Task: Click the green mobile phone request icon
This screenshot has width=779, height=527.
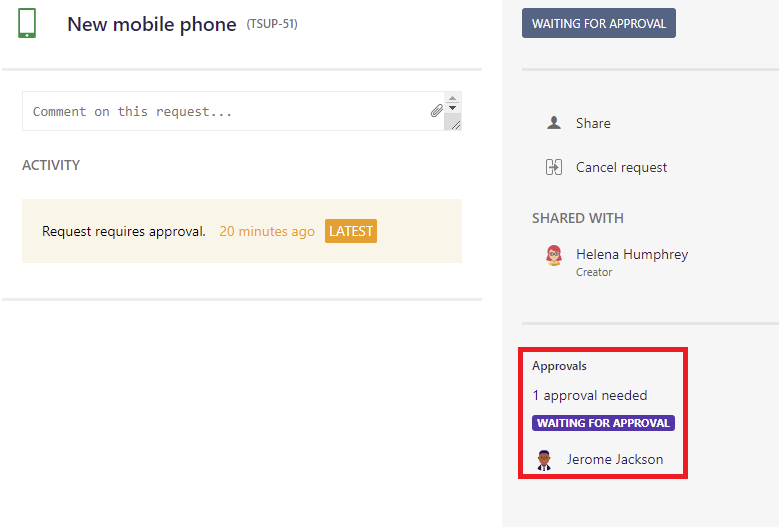Action: coord(28,23)
